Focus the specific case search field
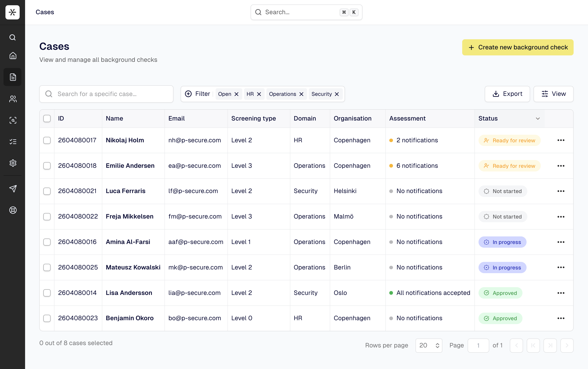Screen dimensions: 588x369 pyautogui.click(x=106, y=94)
